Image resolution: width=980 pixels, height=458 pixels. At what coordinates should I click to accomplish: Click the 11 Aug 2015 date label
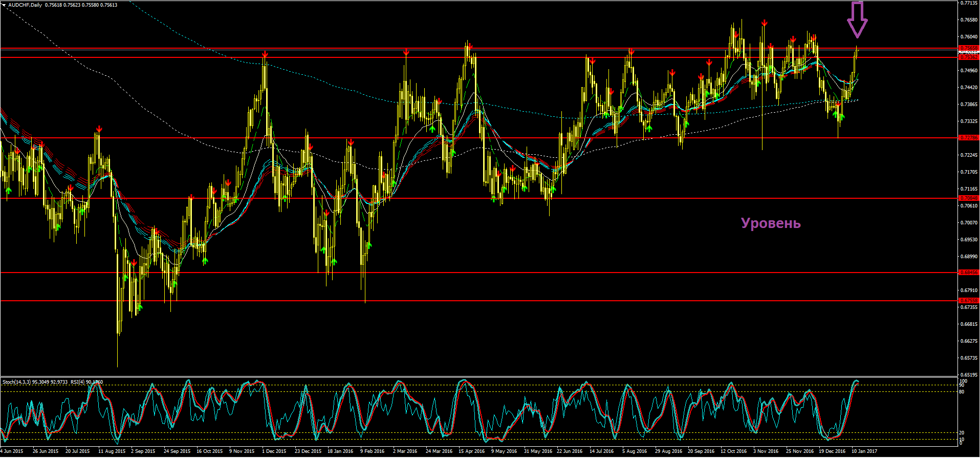pyautogui.click(x=112, y=451)
